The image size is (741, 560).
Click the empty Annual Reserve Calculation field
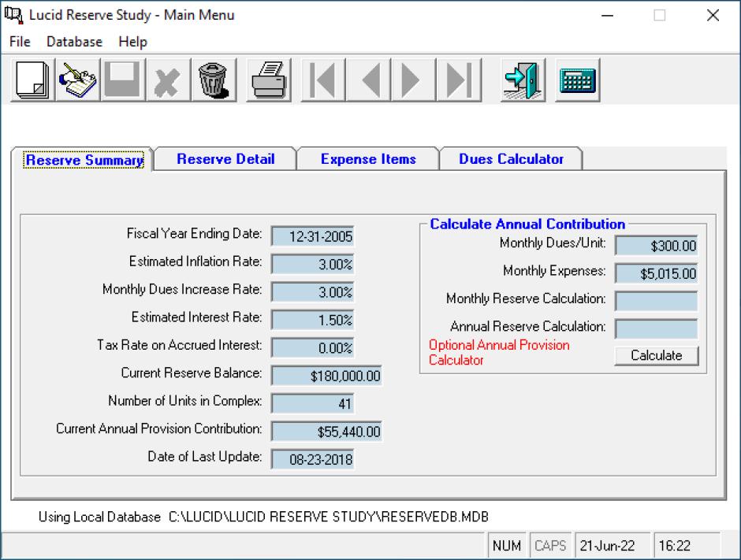657,328
